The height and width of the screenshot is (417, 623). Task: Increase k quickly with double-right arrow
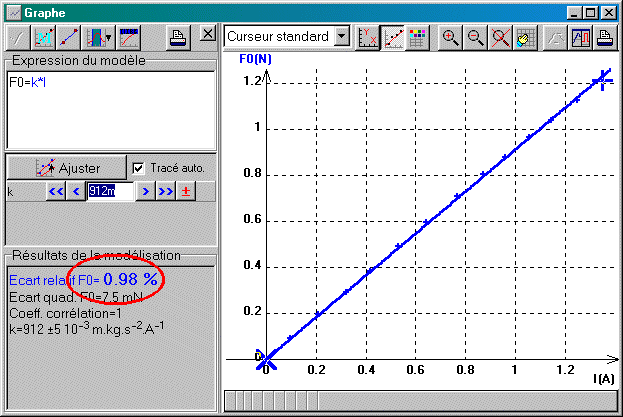165,191
